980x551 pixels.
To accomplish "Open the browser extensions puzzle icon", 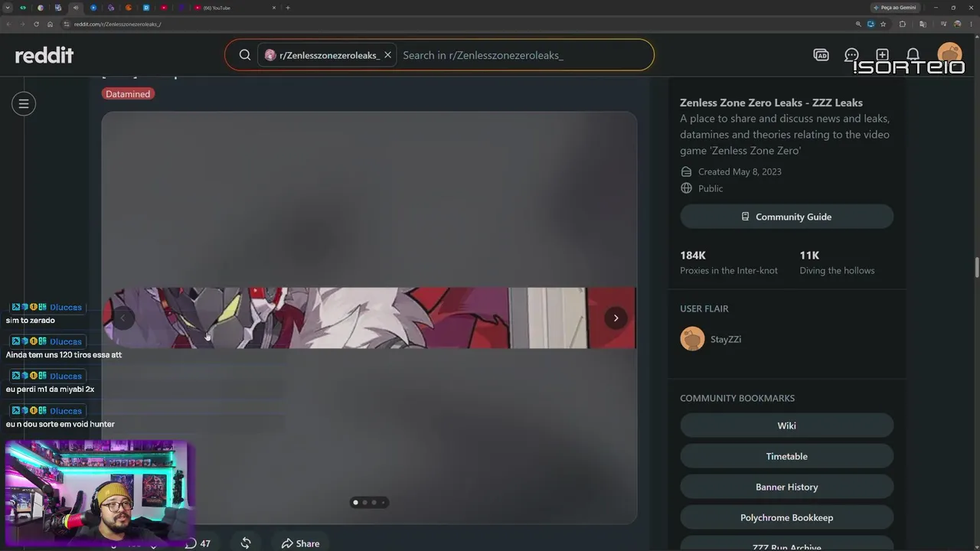I will point(902,24).
